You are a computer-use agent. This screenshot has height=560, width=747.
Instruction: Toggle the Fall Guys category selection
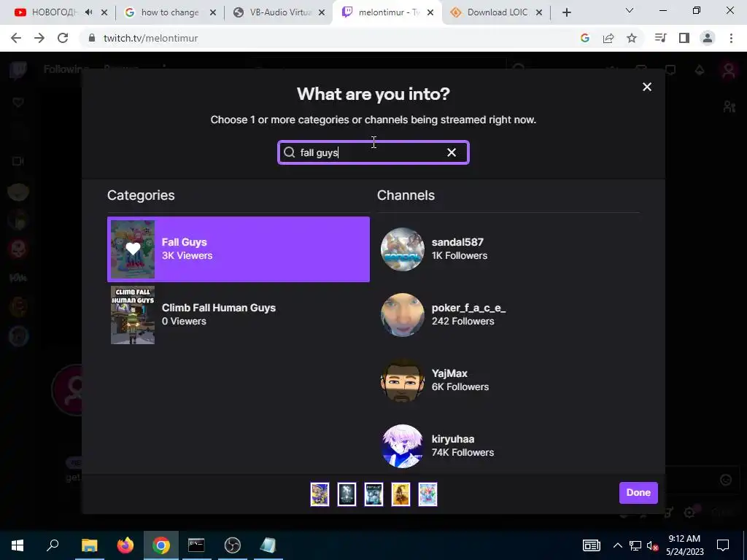(x=239, y=249)
